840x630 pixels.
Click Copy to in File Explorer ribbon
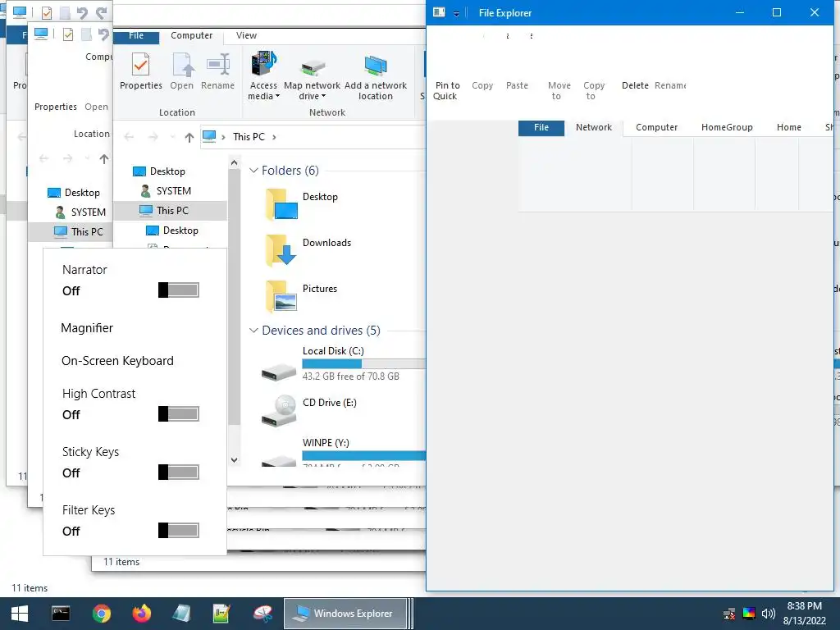point(594,90)
